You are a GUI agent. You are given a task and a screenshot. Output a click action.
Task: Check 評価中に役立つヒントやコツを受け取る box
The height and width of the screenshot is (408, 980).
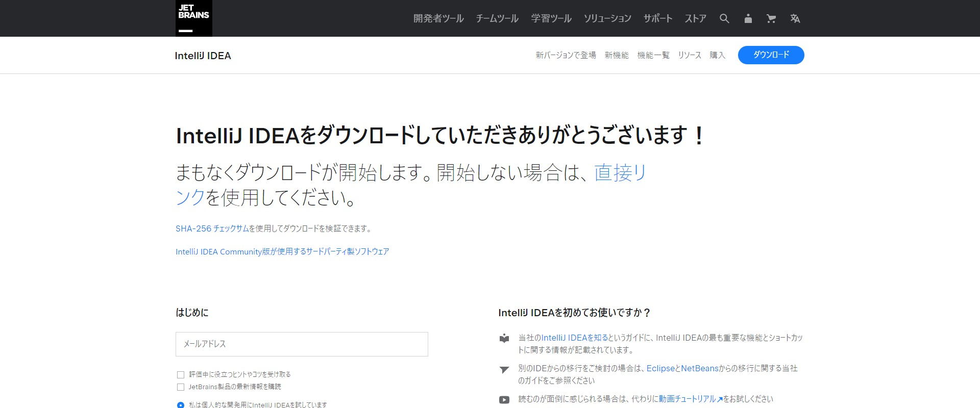point(180,375)
